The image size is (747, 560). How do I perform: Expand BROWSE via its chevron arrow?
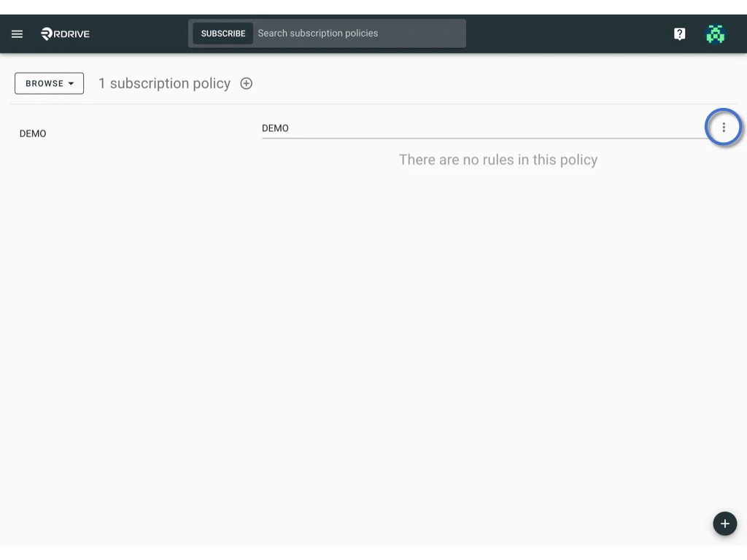pyautogui.click(x=71, y=83)
